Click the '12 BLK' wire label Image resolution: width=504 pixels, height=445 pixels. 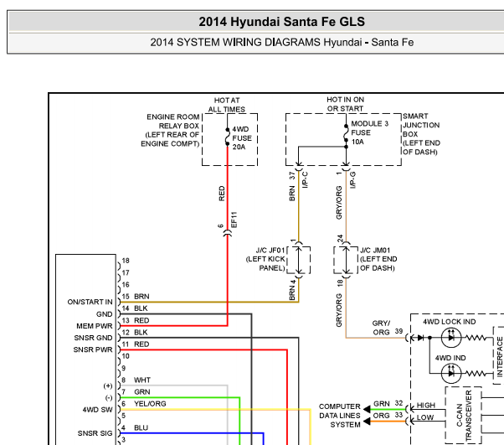(x=135, y=333)
